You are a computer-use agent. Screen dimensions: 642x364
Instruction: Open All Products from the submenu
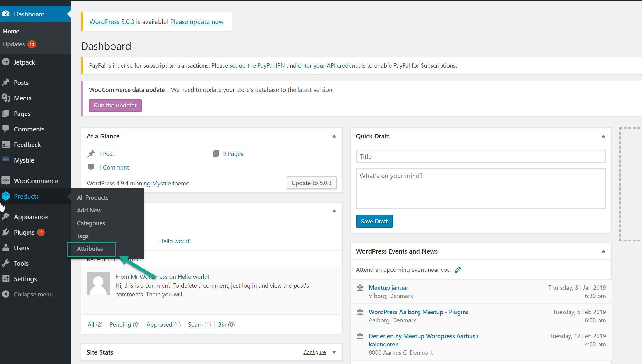(x=93, y=198)
